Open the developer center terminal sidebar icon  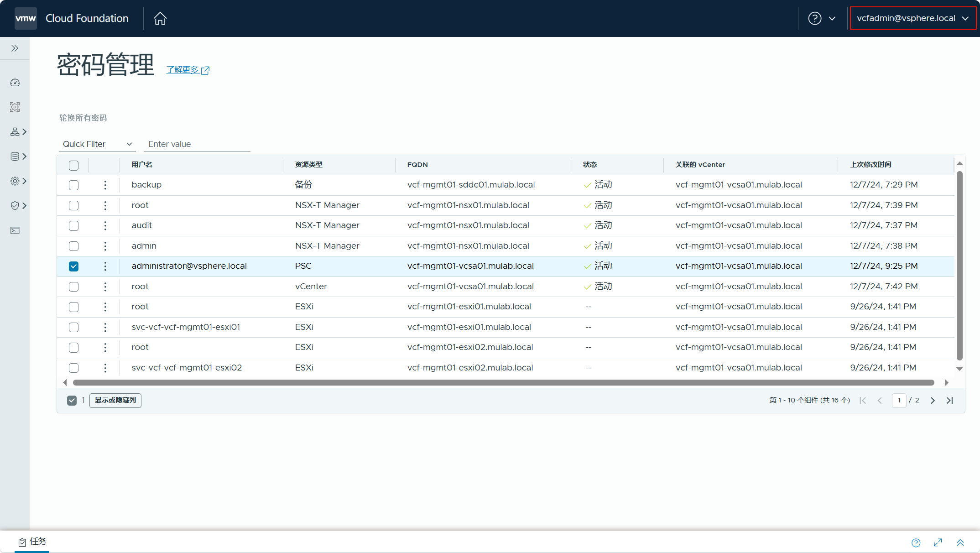[x=15, y=230]
